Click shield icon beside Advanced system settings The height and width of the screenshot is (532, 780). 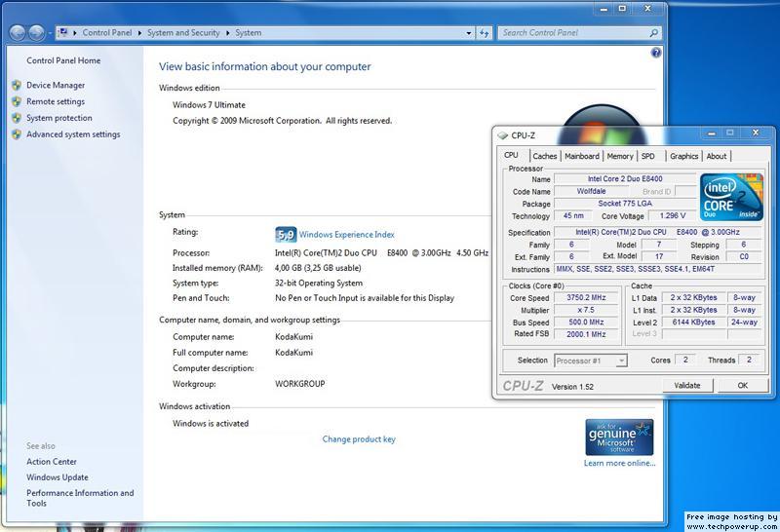click(x=17, y=134)
